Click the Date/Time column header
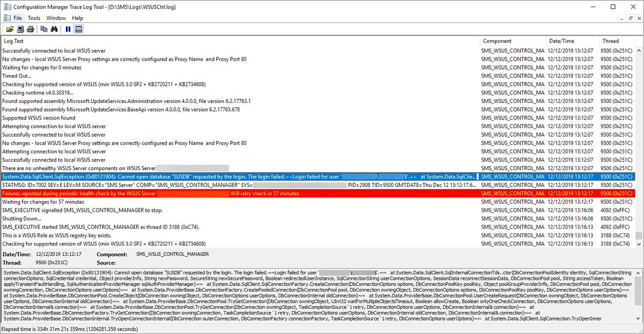644x334 pixels. (572, 41)
